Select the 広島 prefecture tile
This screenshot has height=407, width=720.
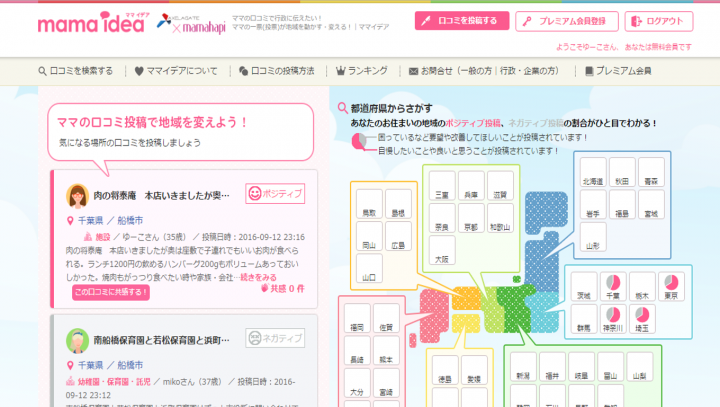tap(398, 236)
